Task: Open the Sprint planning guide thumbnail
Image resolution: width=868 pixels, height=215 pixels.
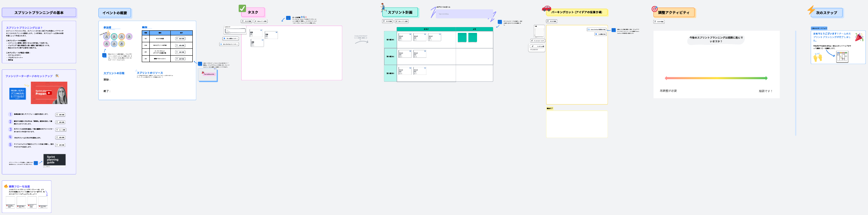Action: pos(54,160)
